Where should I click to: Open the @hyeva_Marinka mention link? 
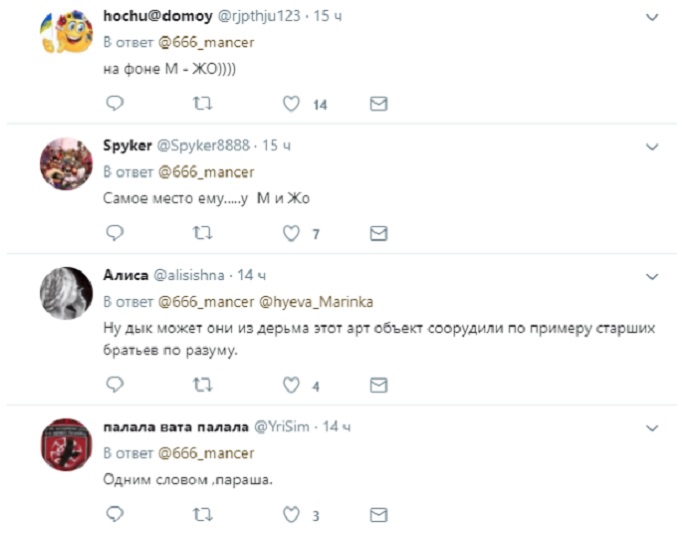click(316, 302)
